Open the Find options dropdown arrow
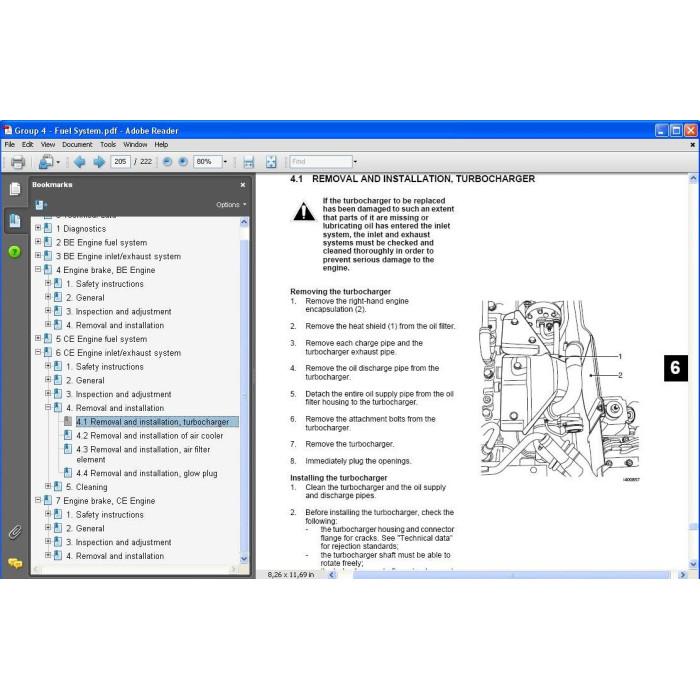The image size is (700, 700). tap(355, 162)
